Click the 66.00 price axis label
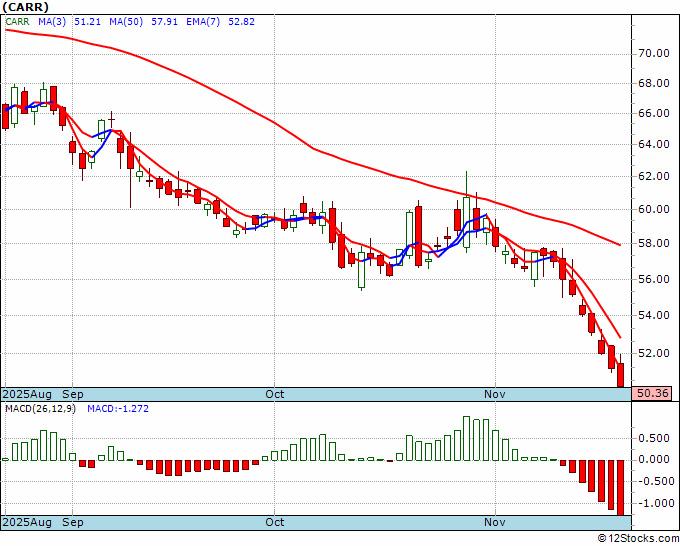The height and width of the screenshot is (546, 680). (x=654, y=114)
